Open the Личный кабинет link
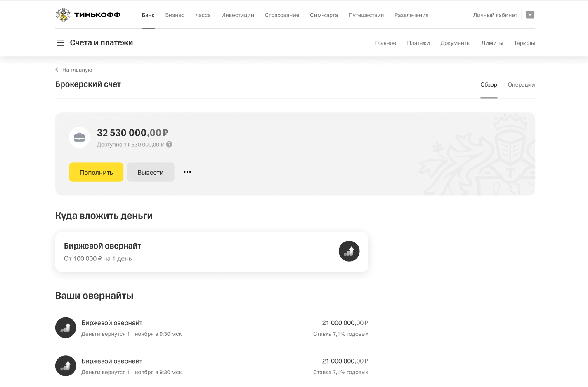 (x=495, y=15)
